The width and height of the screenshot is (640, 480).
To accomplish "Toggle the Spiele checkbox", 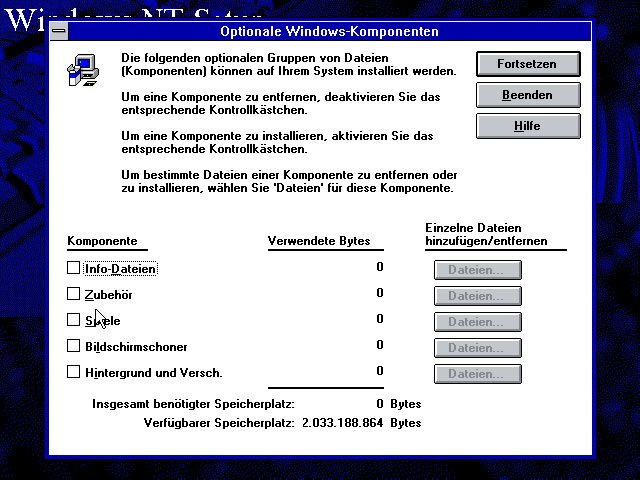I will click(73, 320).
